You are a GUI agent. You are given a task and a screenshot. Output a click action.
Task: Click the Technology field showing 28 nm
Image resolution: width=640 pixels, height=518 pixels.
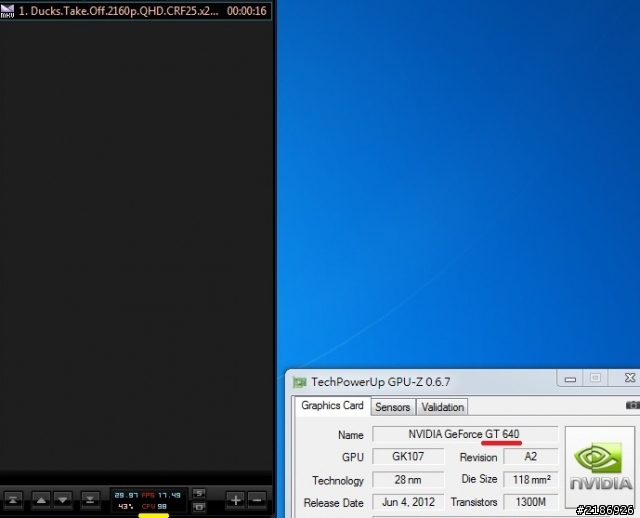(x=408, y=479)
